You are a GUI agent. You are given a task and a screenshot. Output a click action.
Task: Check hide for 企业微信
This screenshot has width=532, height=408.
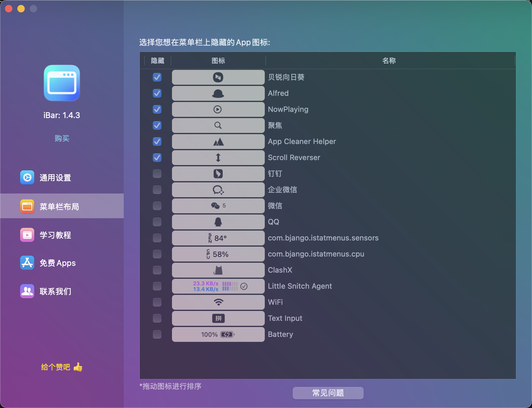click(x=157, y=190)
